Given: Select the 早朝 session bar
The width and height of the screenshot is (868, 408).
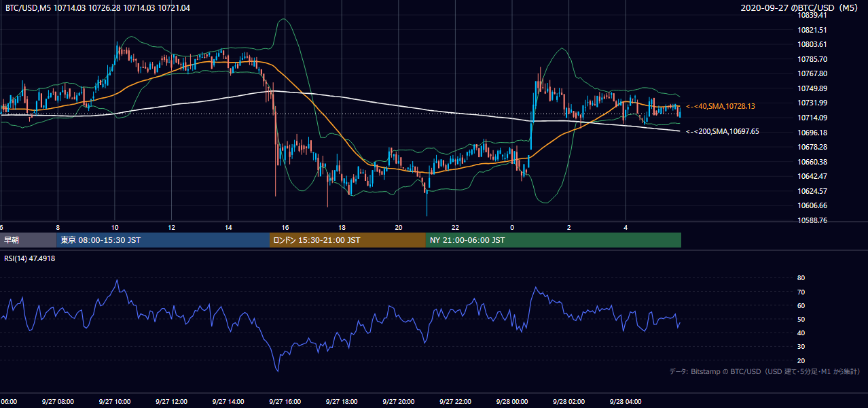Looking at the screenshot, I should click(x=29, y=240).
